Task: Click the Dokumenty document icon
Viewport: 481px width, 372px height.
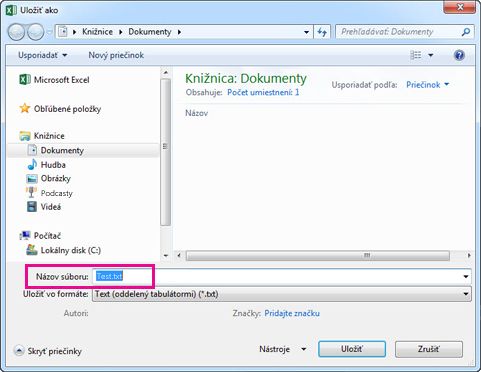Action: [x=32, y=150]
